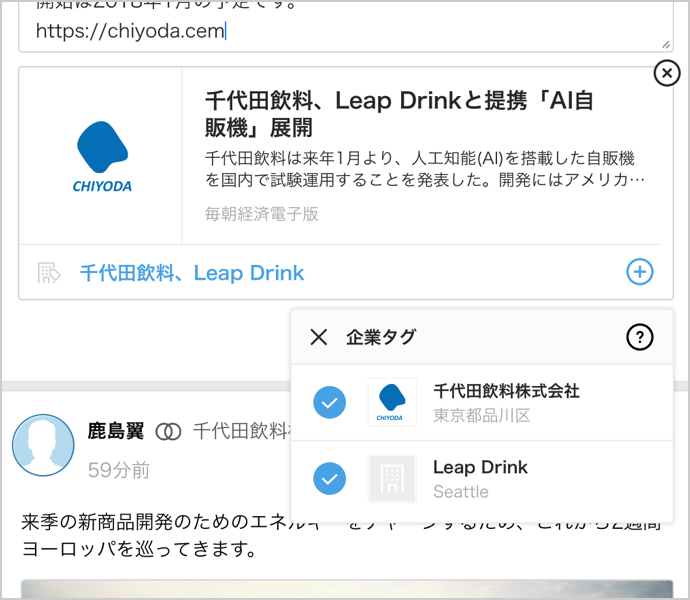Click the Leap Drink building placeholder icon
Image resolution: width=690 pixels, height=600 pixels.
392,479
